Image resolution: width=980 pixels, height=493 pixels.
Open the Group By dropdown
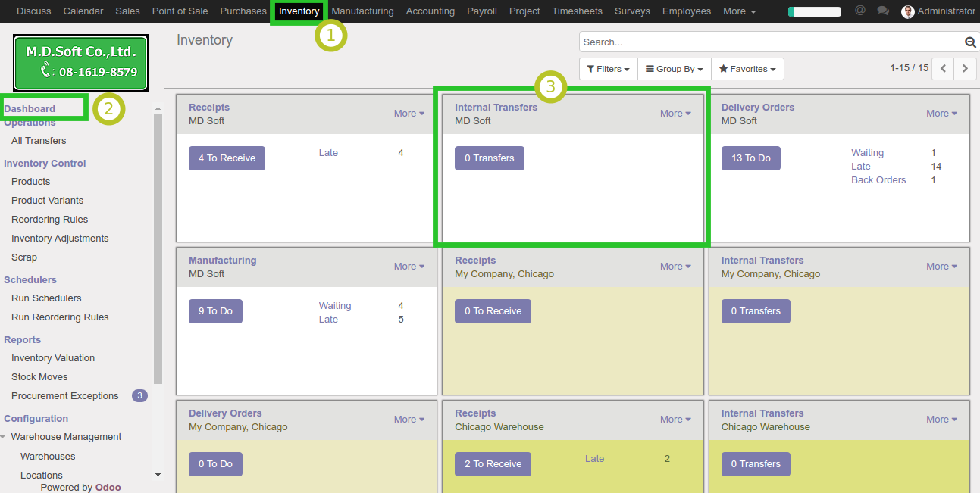pos(674,69)
